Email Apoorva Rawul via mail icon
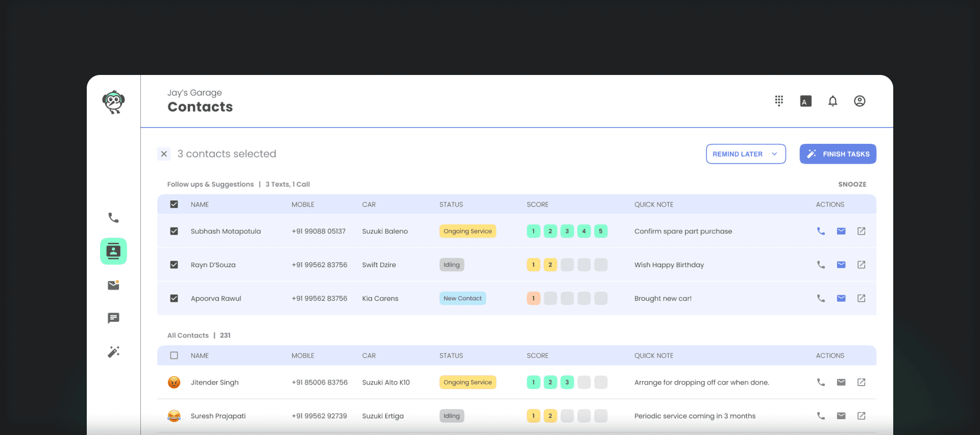Image resolution: width=980 pixels, height=435 pixels. [x=841, y=298]
